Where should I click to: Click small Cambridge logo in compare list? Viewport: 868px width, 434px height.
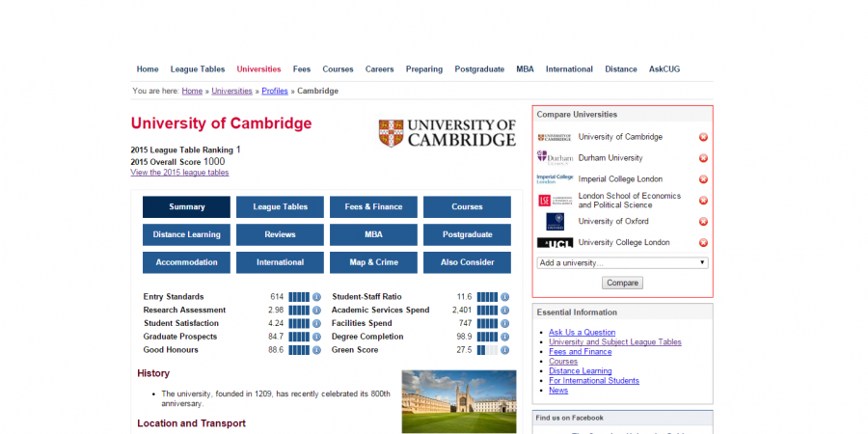tap(555, 137)
